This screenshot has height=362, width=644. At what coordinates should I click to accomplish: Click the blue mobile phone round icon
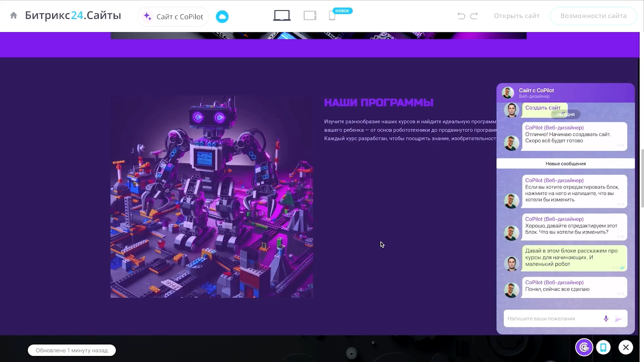603,347
